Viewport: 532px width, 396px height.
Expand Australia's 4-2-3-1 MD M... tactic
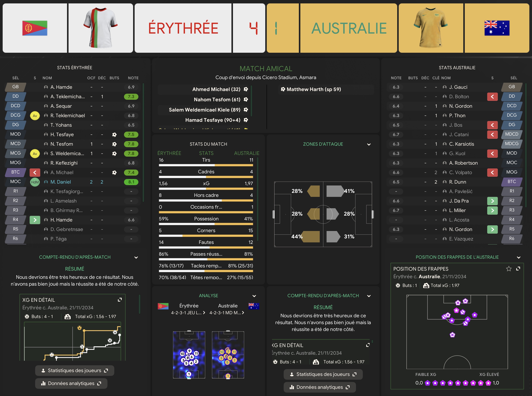227,313
